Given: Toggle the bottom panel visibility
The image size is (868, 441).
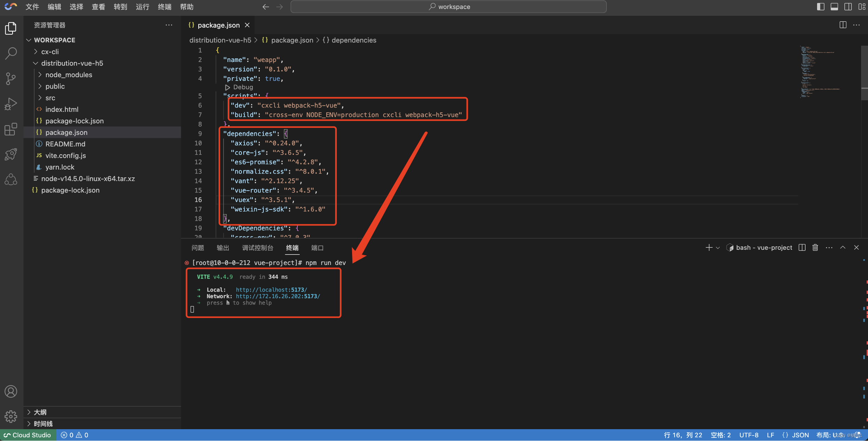Looking at the screenshot, I should (834, 7).
